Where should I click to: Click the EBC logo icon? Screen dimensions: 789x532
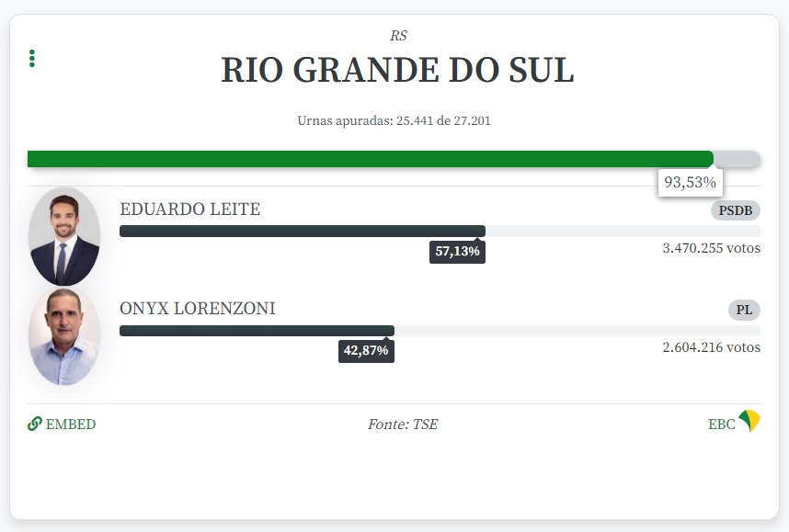pos(749,422)
